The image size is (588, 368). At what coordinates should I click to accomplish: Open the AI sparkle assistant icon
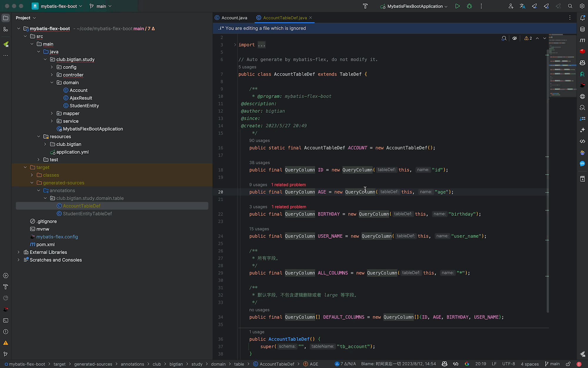[582, 130]
